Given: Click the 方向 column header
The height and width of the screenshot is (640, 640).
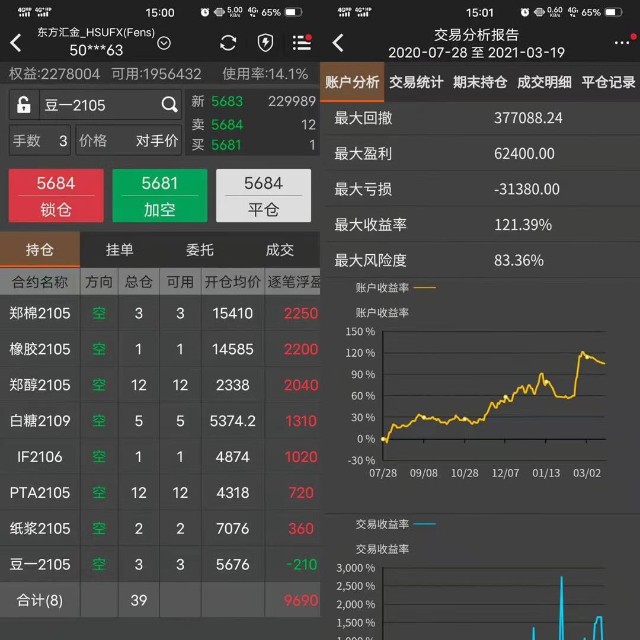Looking at the screenshot, I should click(x=99, y=282).
